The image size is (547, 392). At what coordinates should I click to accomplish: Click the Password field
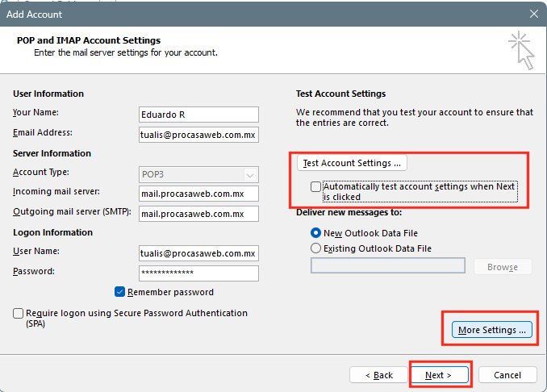pos(198,273)
